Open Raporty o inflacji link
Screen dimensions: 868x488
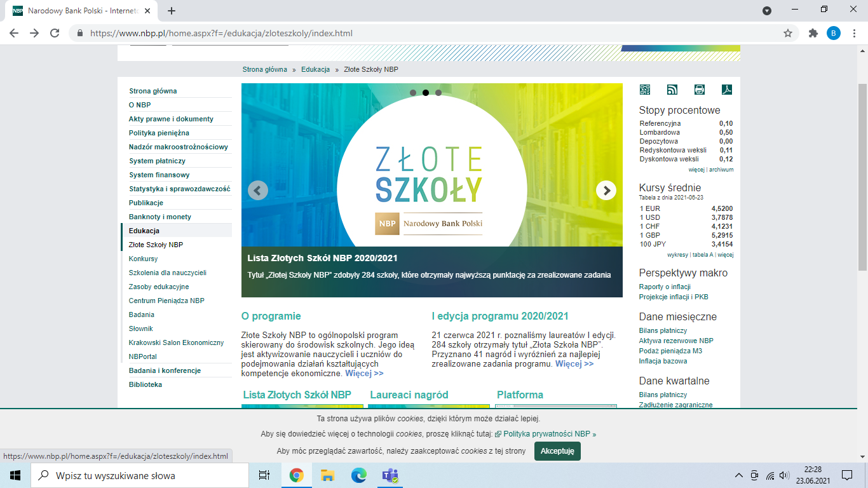coord(665,287)
